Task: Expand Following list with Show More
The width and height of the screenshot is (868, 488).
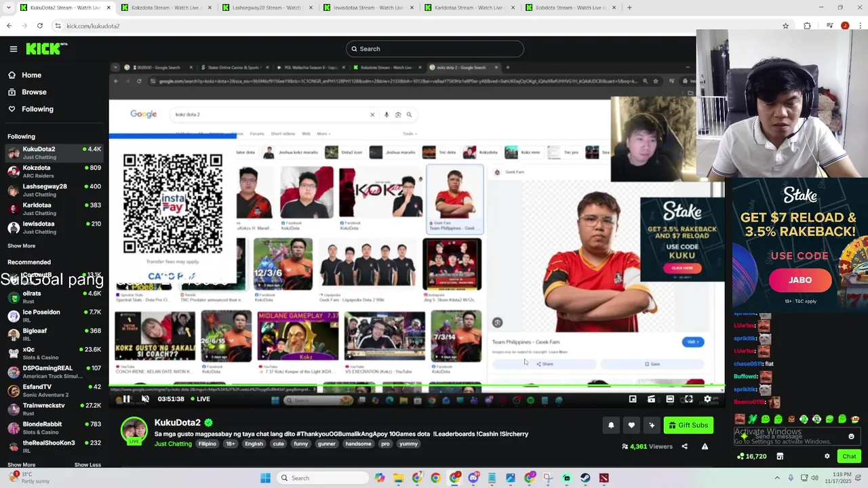Action: point(21,246)
